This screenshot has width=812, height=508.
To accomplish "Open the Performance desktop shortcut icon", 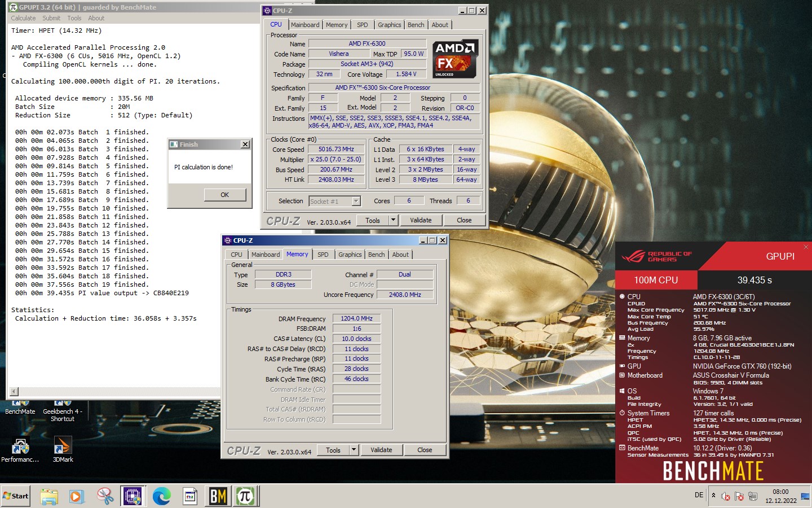I will pos(20,450).
